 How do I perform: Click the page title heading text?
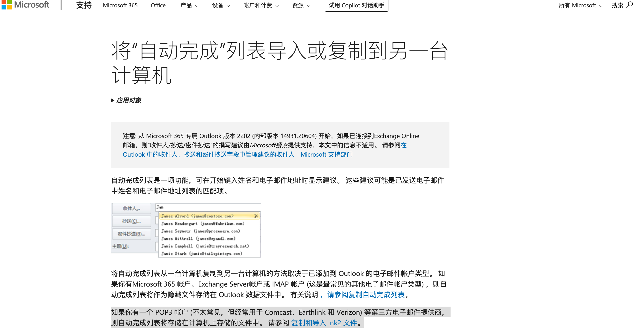click(x=280, y=63)
